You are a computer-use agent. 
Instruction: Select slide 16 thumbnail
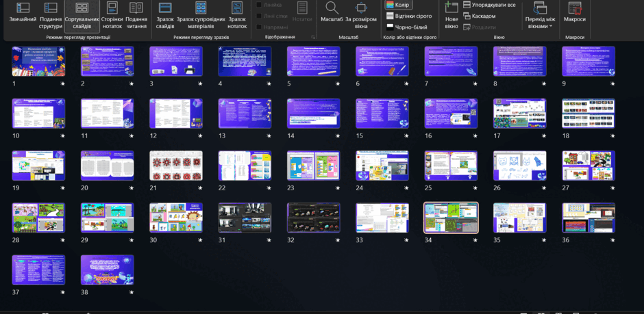click(451, 114)
